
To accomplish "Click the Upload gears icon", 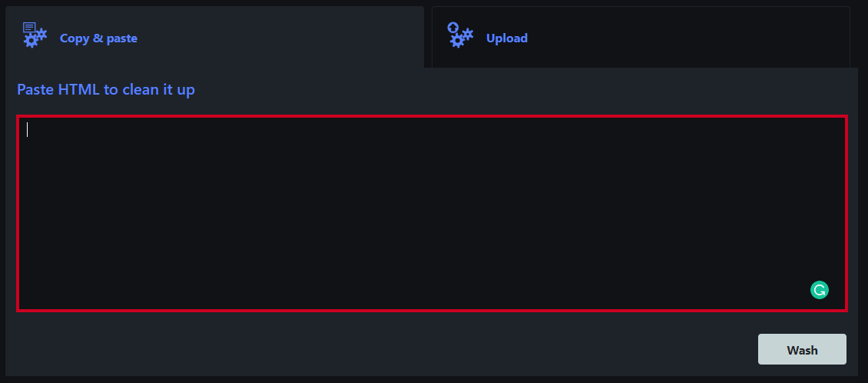I will tap(461, 35).
